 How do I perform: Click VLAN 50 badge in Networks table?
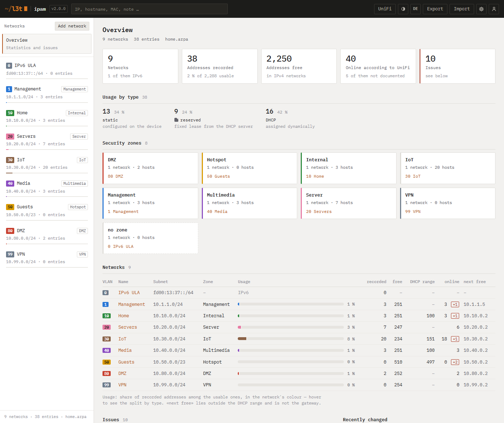106,362
